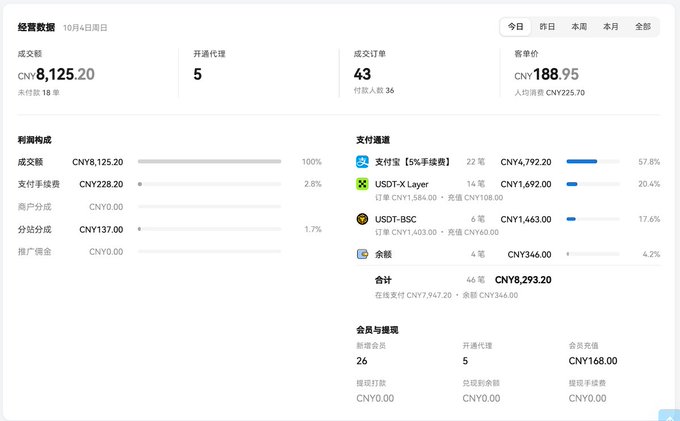Click the scroll-to-top arrow button
The width and height of the screenshot is (680, 421).
point(669,415)
